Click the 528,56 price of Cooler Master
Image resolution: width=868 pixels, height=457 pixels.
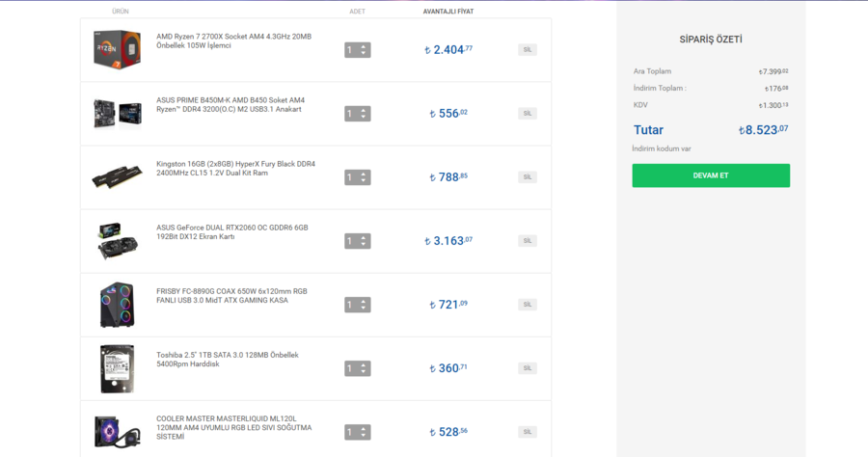click(x=448, y=432)
